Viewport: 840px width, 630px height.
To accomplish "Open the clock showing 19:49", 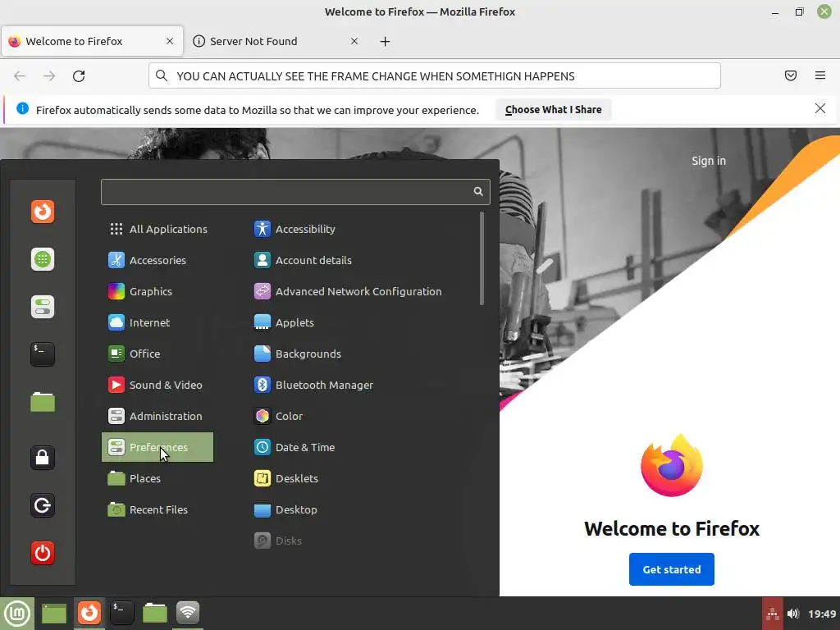I will click(x=822, y=614).
